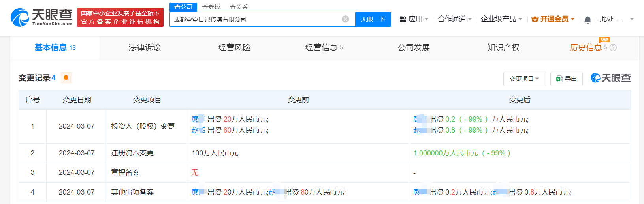Screen dimensions: 644x204
Task: Click the 知识产权 tab
Action: pyautogui.click(x=503, y=48)
